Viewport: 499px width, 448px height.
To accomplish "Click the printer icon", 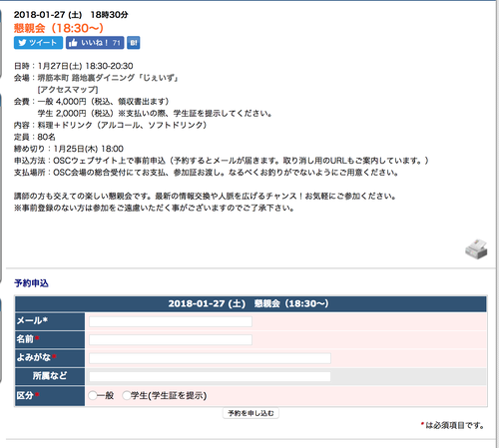I will pos(476,249).
